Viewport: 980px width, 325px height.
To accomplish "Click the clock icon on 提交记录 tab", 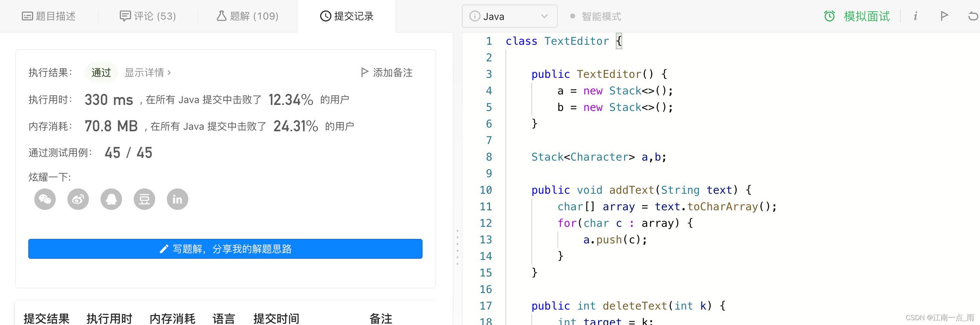I will pos(326,16).
